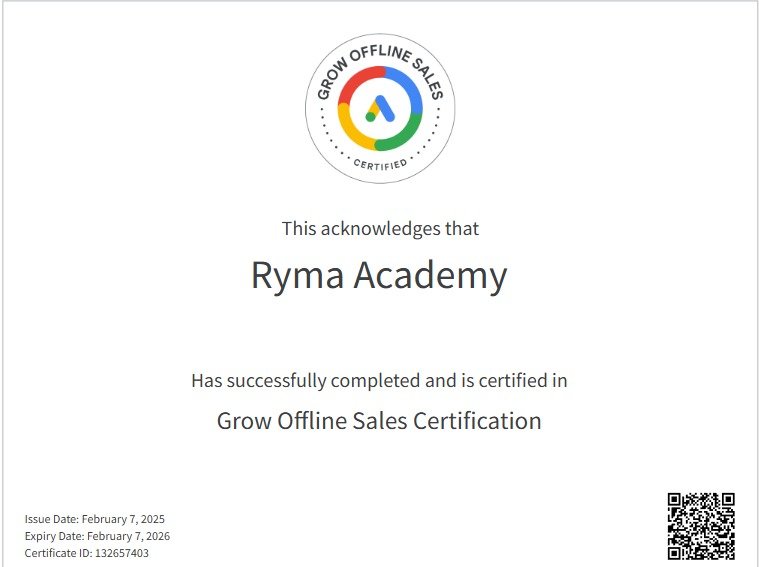Click the 'GROW OFFLINE SALES' badge text
The image size is (759, 567).
pos(380,60)
